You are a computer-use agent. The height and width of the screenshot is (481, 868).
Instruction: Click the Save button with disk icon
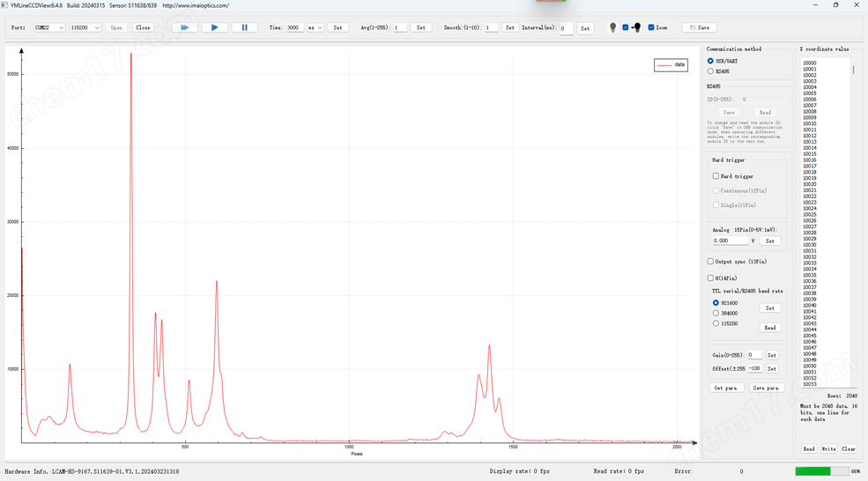[x=699, y=27]
